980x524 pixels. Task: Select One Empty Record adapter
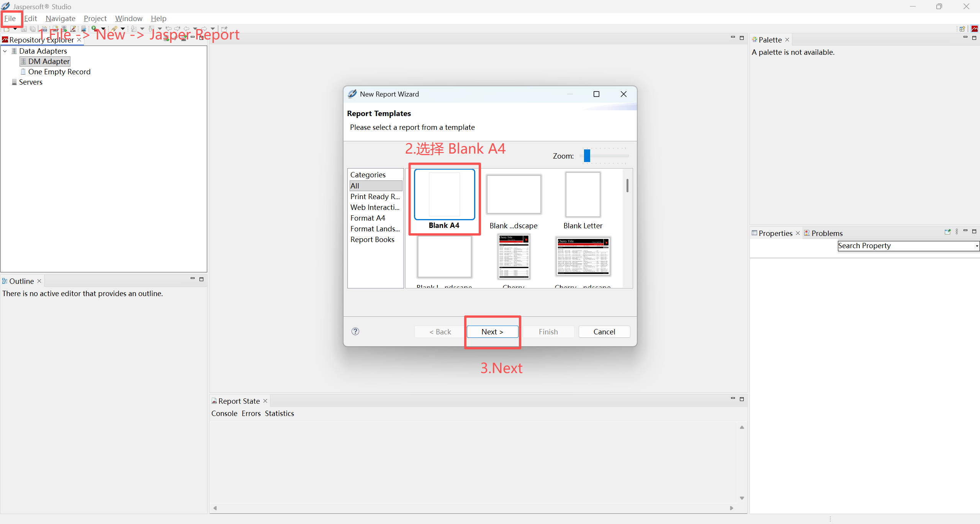[x=59, y=72]
